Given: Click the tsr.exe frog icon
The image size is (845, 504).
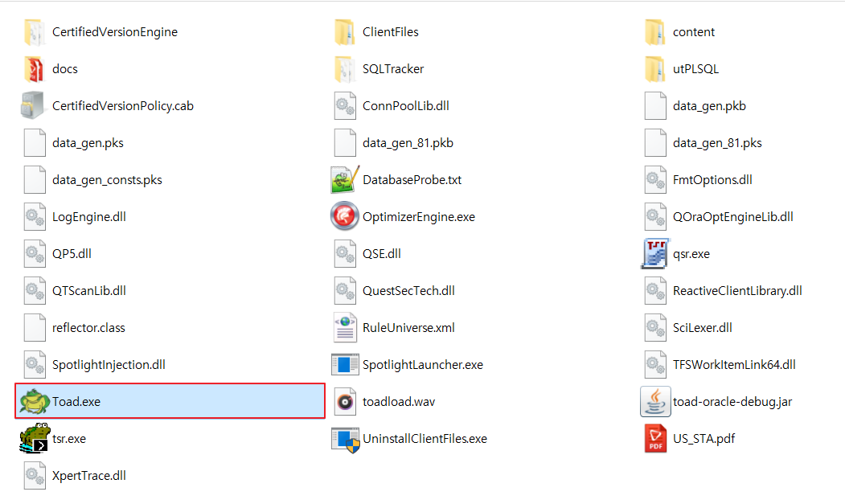Looking at the screenshot, I should [35, 438].
